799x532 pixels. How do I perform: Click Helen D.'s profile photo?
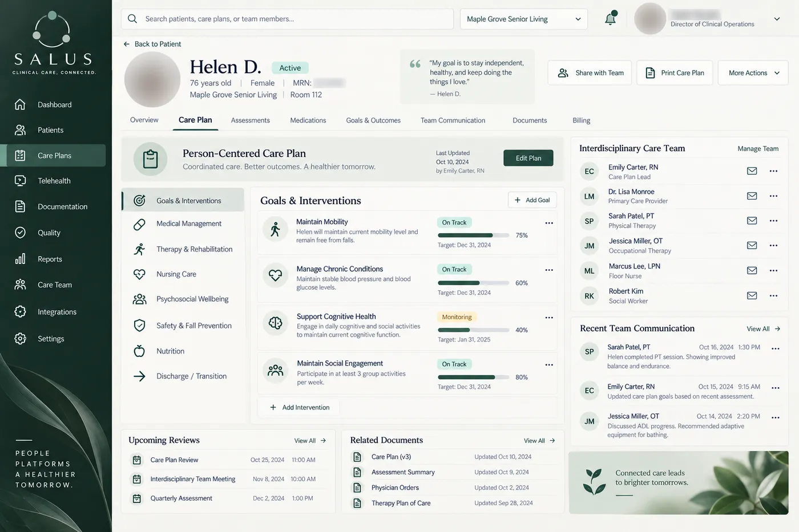(x=152, y=80)
